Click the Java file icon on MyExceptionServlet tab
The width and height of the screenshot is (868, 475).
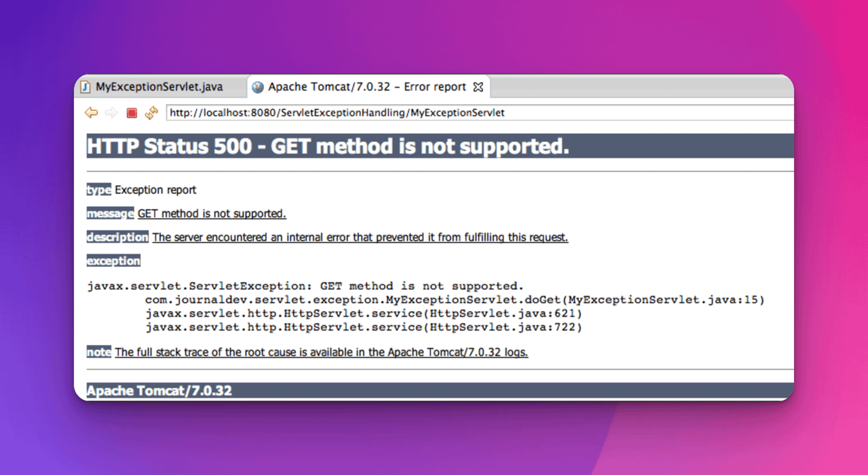[x=86, y=87]
